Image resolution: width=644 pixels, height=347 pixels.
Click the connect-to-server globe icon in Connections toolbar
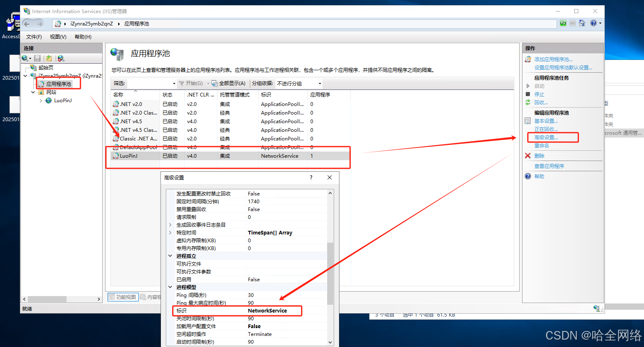(25, 58)
